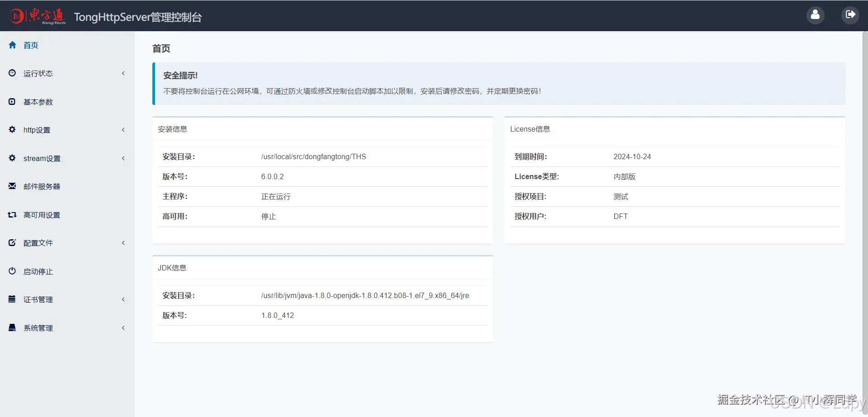Expand the 运行状态 menu chevron
This screenshot has height=417, width=868.
coord(123,73)
